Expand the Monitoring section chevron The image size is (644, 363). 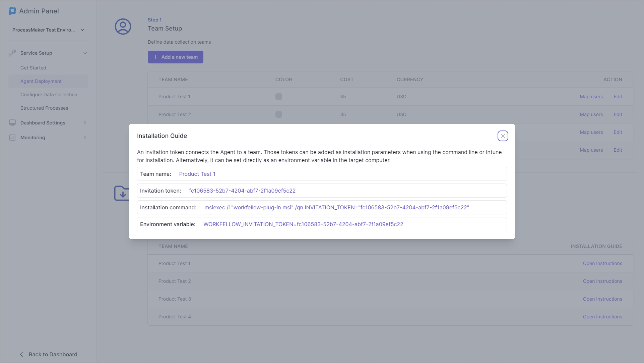pyautogui.click(x=85, y=138)
